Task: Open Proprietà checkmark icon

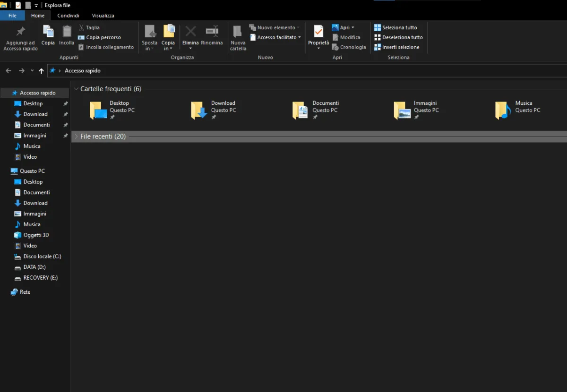Action: pos(318,32)
